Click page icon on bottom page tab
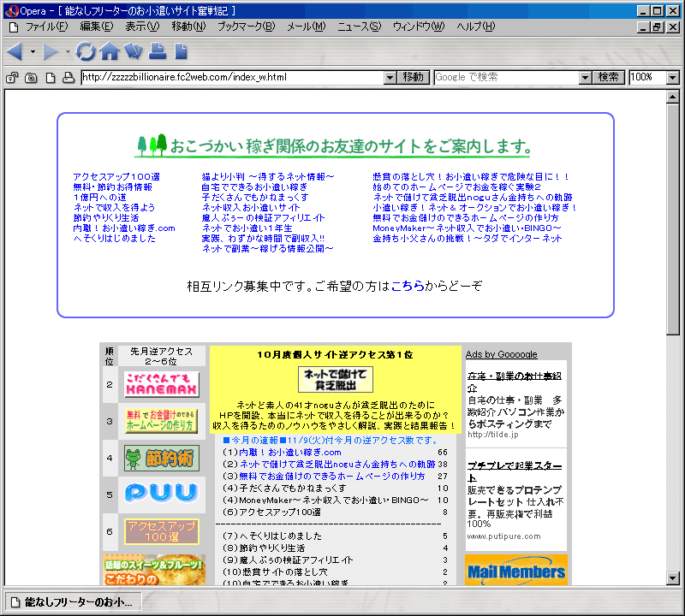This screenshot has width=685, height=616. coord(15,602)
